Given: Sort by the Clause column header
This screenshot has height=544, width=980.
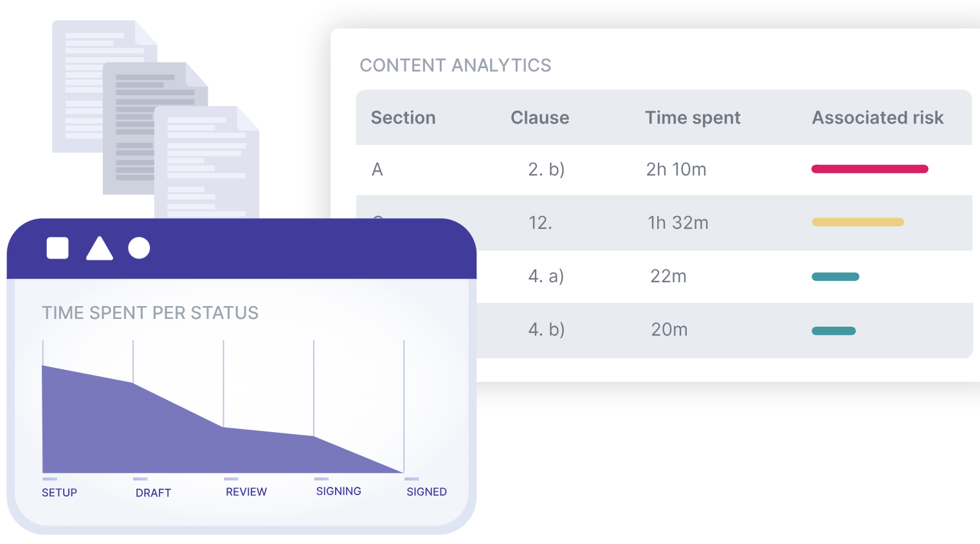Looking at the screenshot, I should (x=540, y=118).
